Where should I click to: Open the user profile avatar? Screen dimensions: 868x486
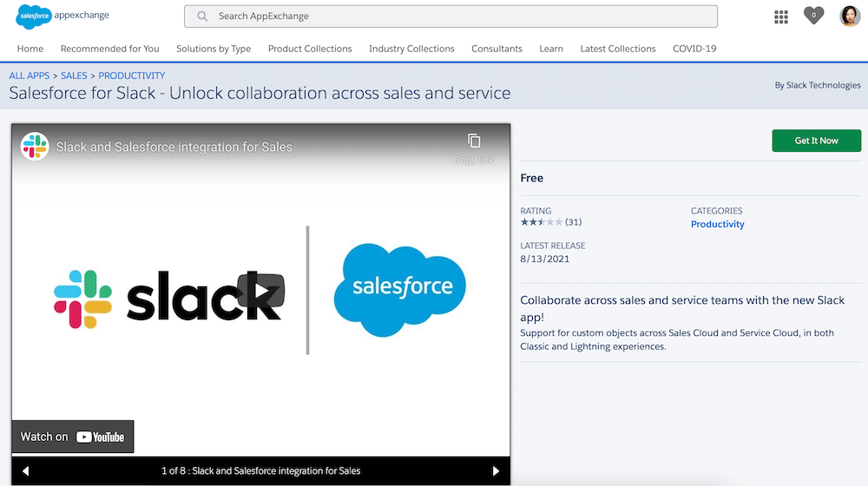(849, 16)
